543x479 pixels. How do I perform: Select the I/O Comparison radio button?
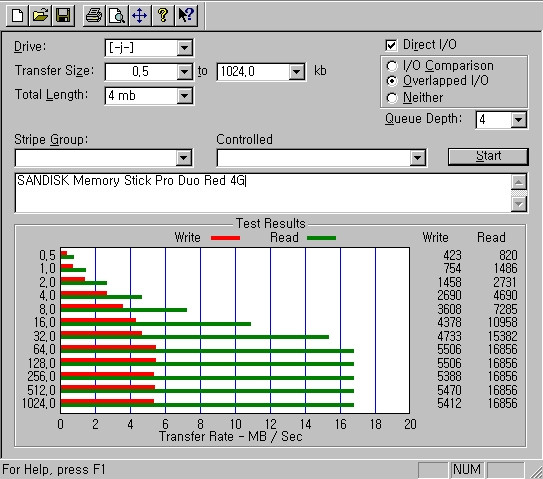tap(392, 66)
